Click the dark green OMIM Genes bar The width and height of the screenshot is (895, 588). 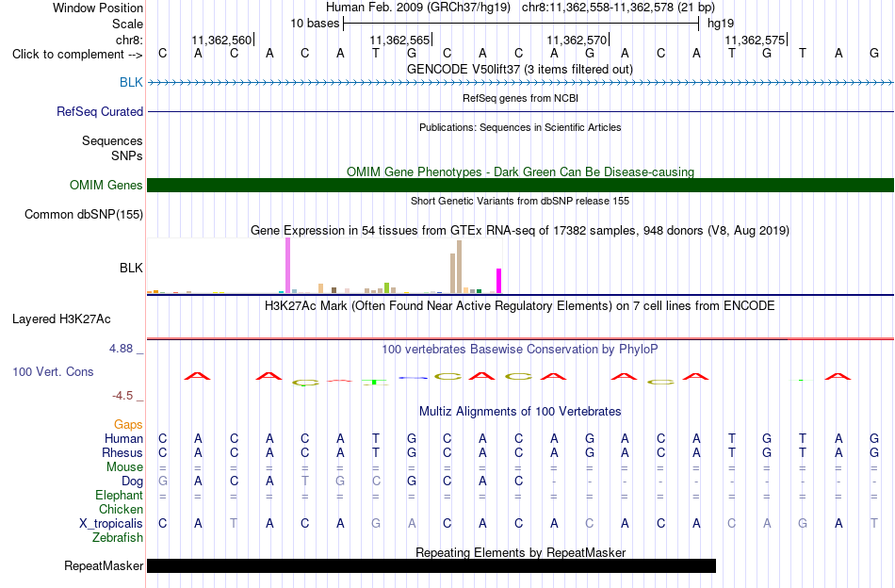(x=520, y=185)
